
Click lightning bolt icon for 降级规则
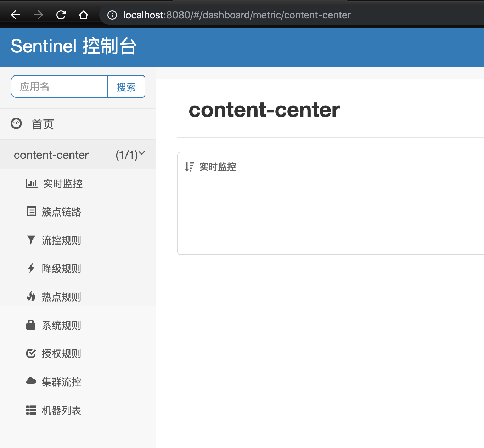point(31,268)
